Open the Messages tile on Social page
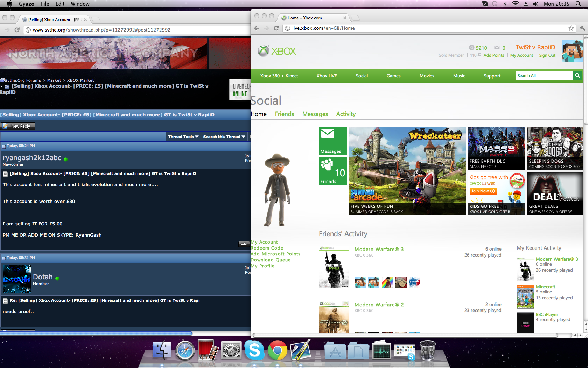 pos(332,141)
